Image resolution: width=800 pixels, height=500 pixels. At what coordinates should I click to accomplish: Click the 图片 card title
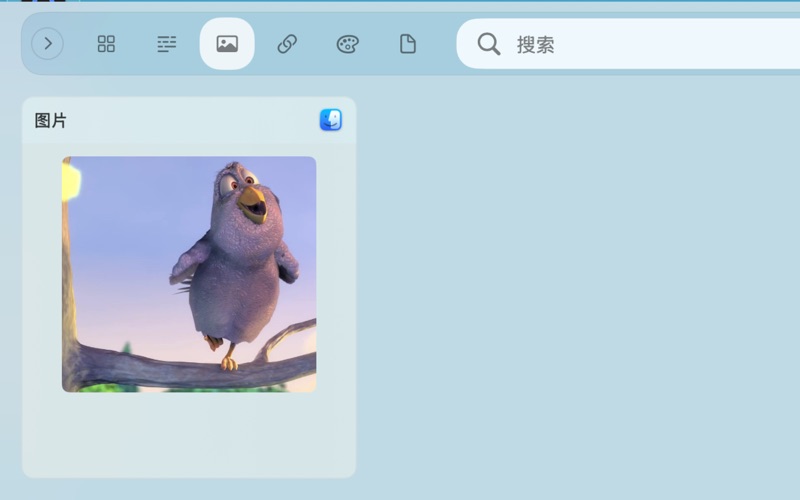click(51, 121)
